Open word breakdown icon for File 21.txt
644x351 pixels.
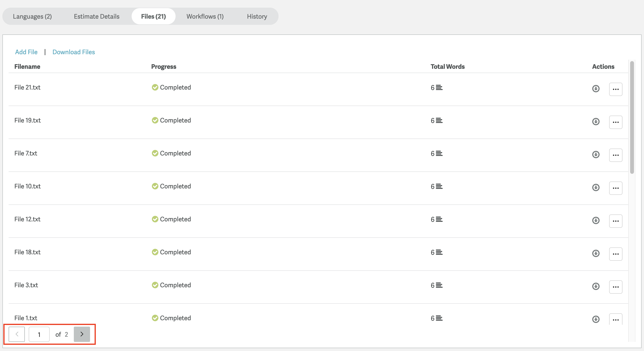[x=439, y=88]
